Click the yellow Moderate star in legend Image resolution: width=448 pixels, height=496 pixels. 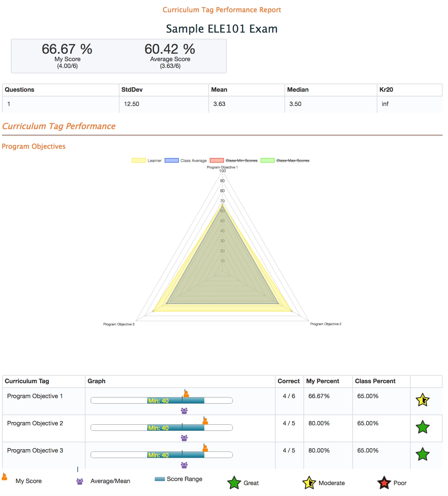coord(309,483)
